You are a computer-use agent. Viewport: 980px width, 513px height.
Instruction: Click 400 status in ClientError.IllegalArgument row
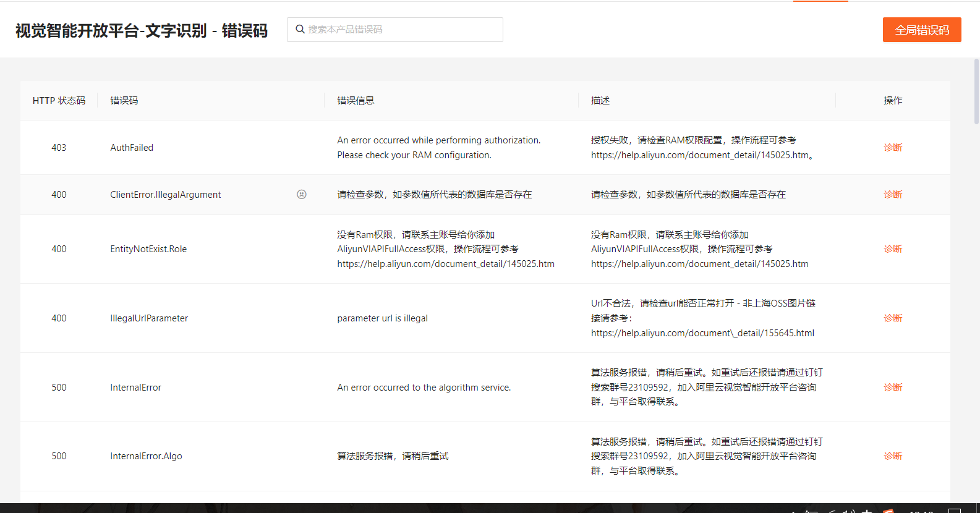click(59, 195)
